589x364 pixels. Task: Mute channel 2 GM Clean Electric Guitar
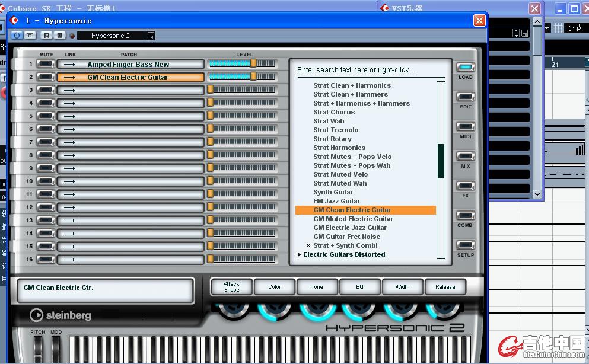pyautogui.click(x=46, y=77)
